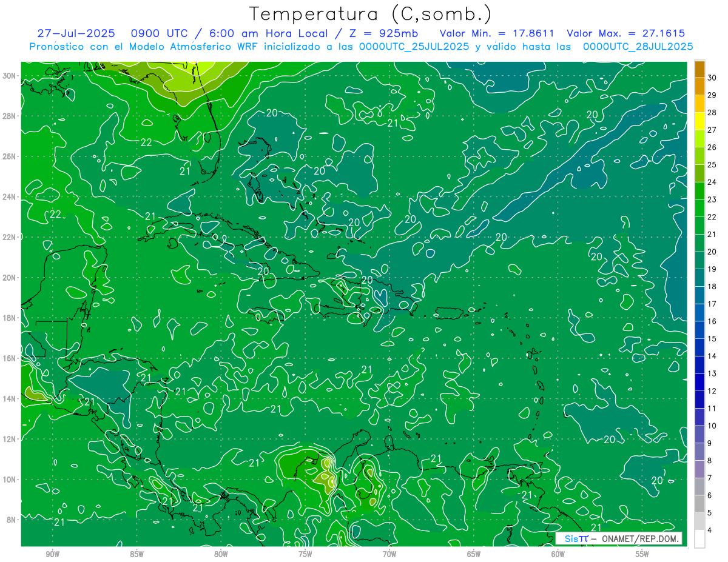Viewport: 728px width, 562px height.
Task: Click the 14N latitude axis label
Action: click(10, 398)
